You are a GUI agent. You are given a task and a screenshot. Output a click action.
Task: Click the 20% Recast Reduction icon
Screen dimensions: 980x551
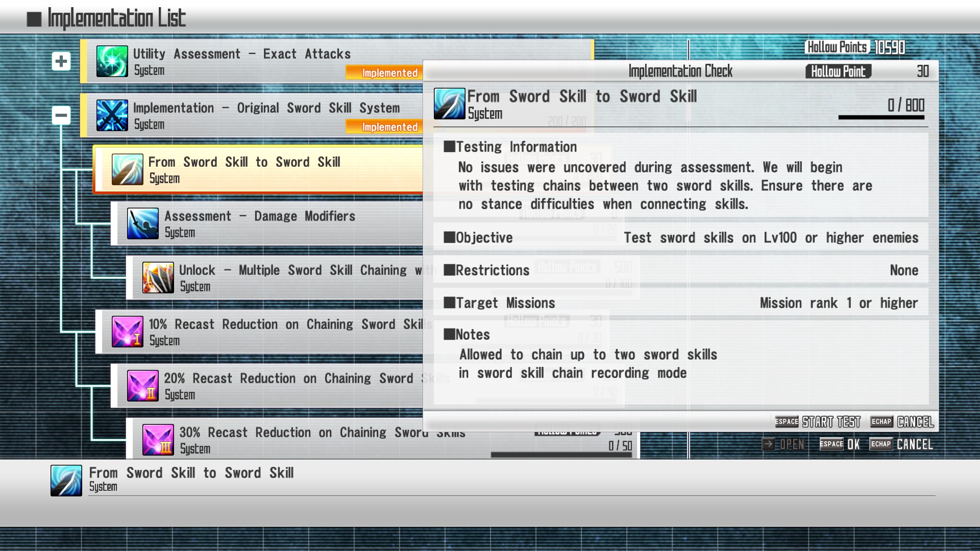pos(142,386)
